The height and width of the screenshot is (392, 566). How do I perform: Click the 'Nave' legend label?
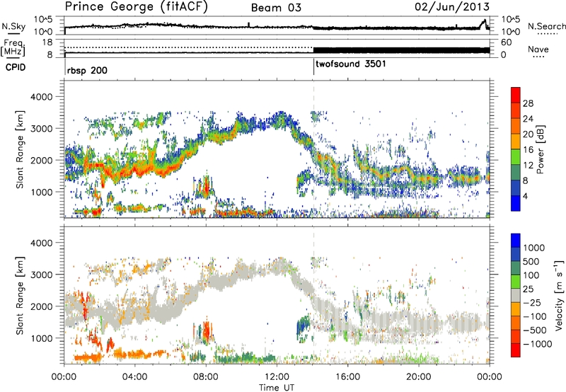point(538,50)
